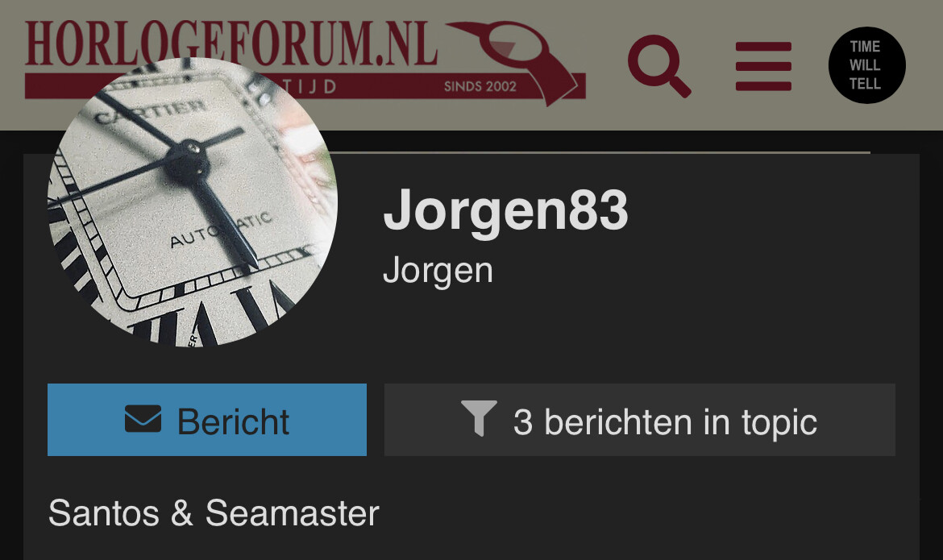Click the watch hands center in the avatar
The width and height of the screenshot is (943, 560).
186,163
